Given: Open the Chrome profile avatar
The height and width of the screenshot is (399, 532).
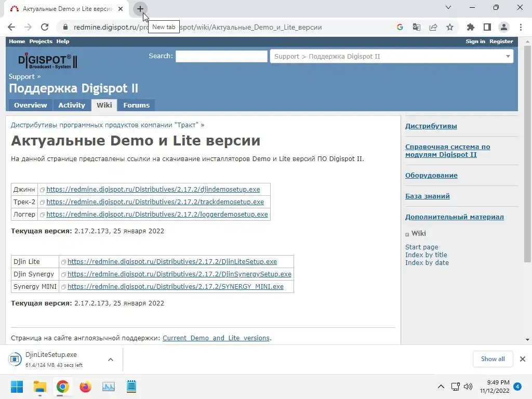Looking at the screenshot, I should coord(504,27).
